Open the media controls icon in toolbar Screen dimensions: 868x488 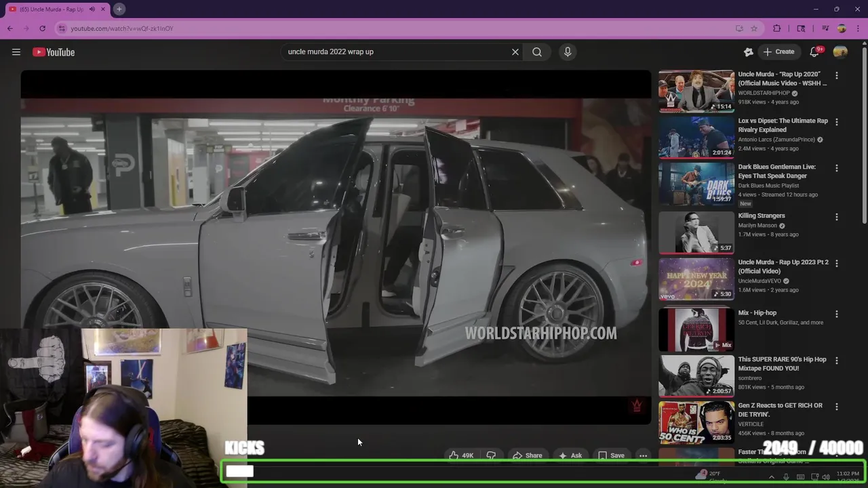[x=825, y=28]
